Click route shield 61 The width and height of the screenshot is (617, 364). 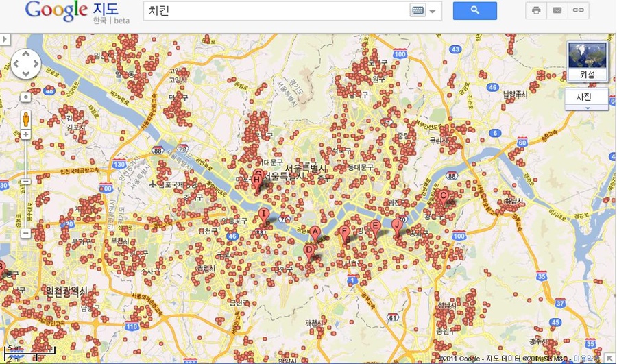coord(392,317)
